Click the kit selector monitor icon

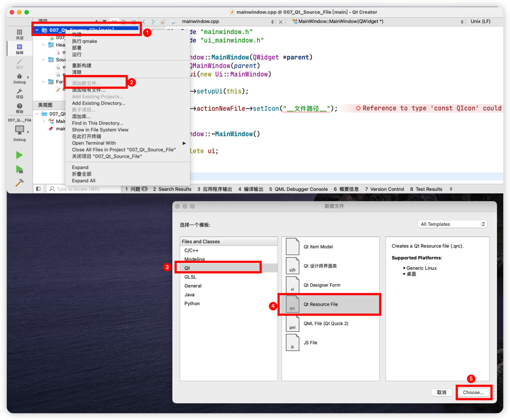click(x=20, y=130)
